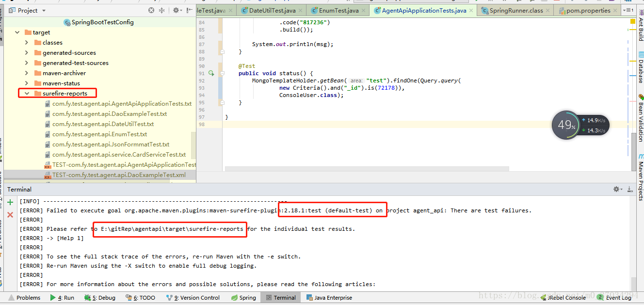644x305 pixels.
Task: Collapse the target folder
Action: 17,32
